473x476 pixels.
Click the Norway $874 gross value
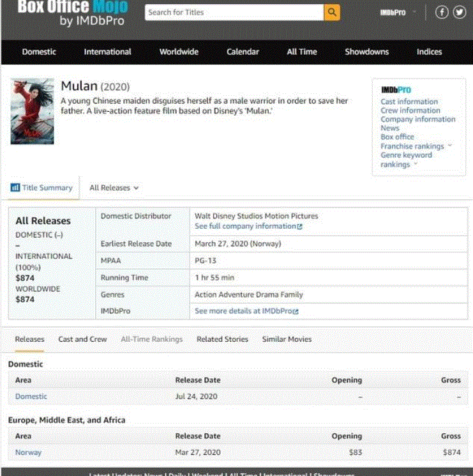[x=452, y=452]
